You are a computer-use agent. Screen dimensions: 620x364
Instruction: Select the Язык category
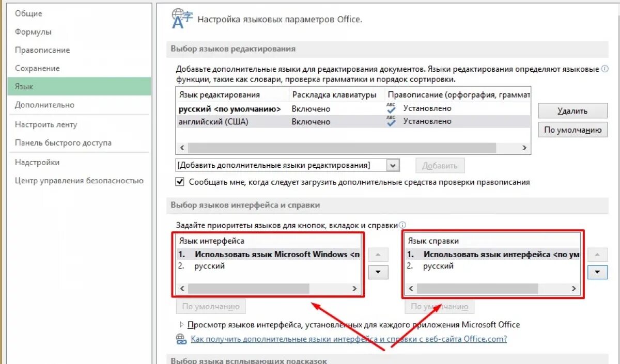point(79,87)
